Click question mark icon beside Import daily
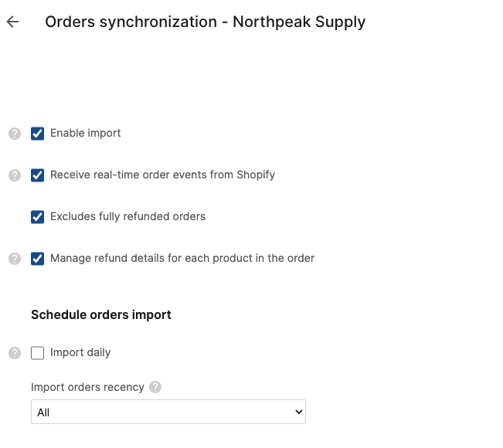503x448 pixels. tap(14, 353)
